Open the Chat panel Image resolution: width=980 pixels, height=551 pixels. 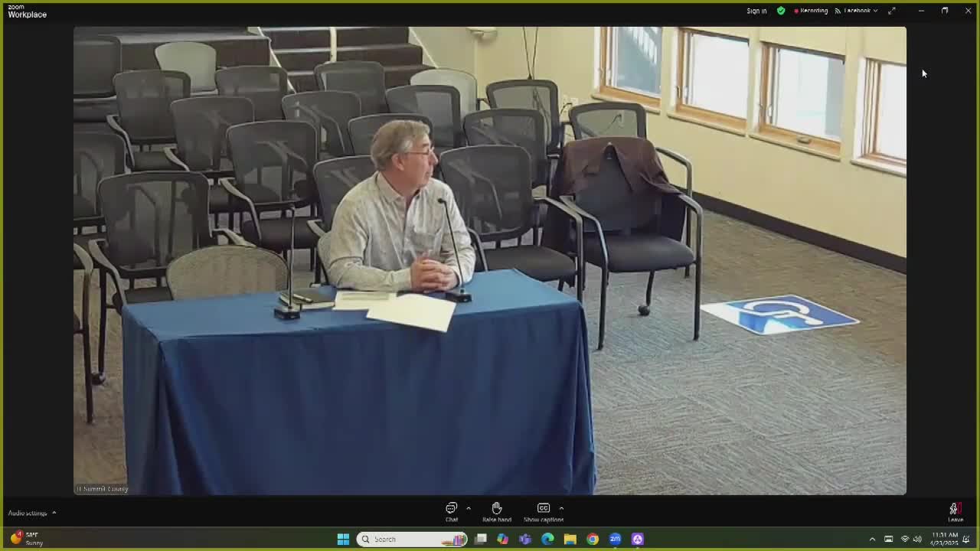(x=452, y=512)
